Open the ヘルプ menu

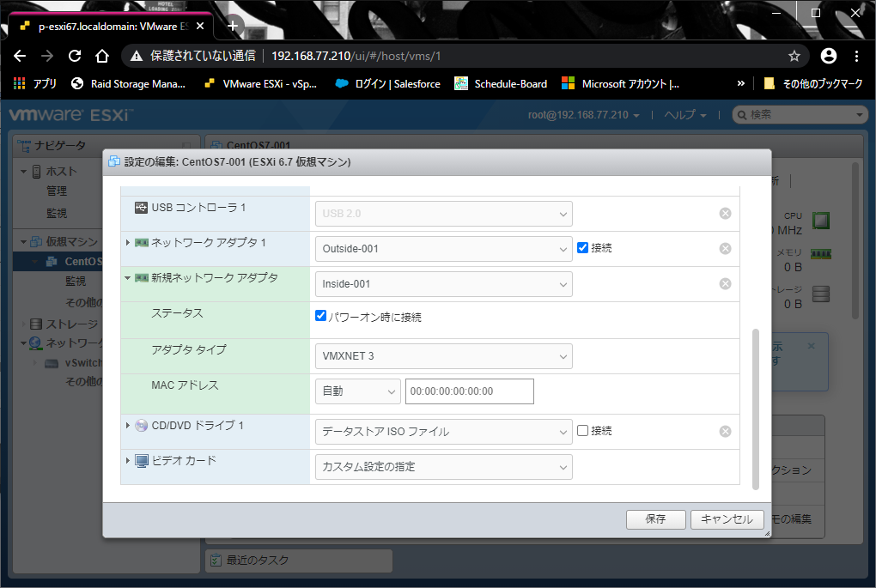[685, 115]
